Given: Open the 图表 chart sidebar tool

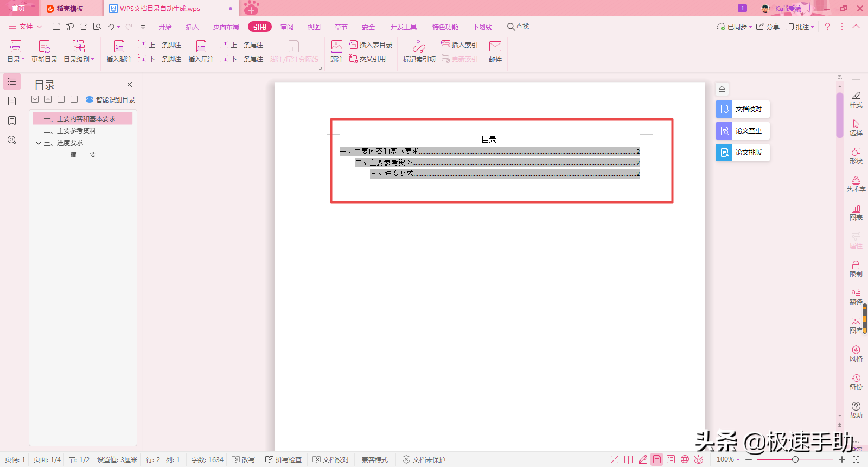Looking at the screenshot, I should (x=856, y=212).
